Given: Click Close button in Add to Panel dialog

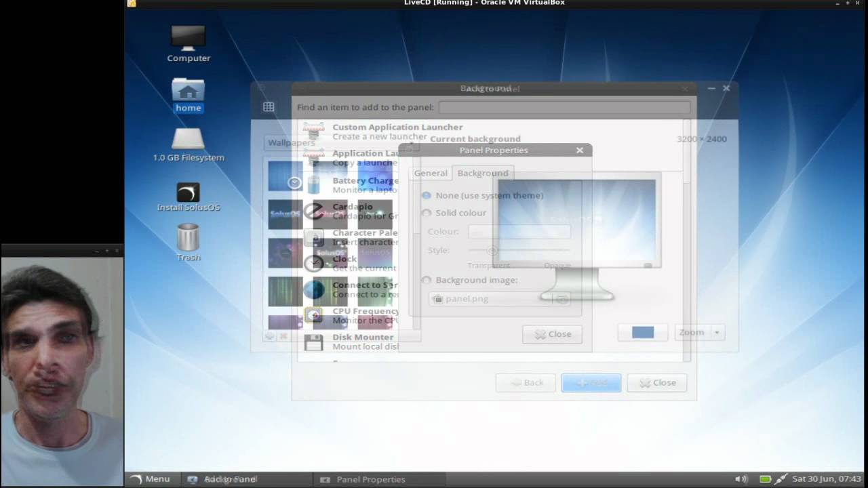Looking at the screenshot, I should [x=656, y=382].
